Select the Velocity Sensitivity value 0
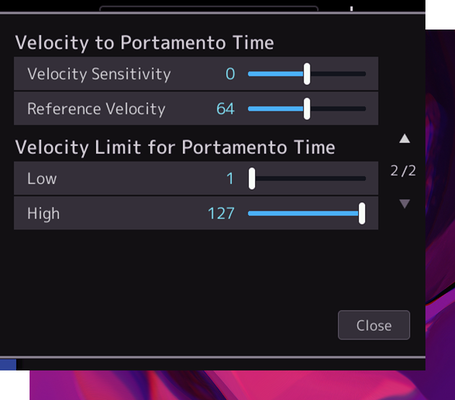455x400 pixels. coord(230,74)
